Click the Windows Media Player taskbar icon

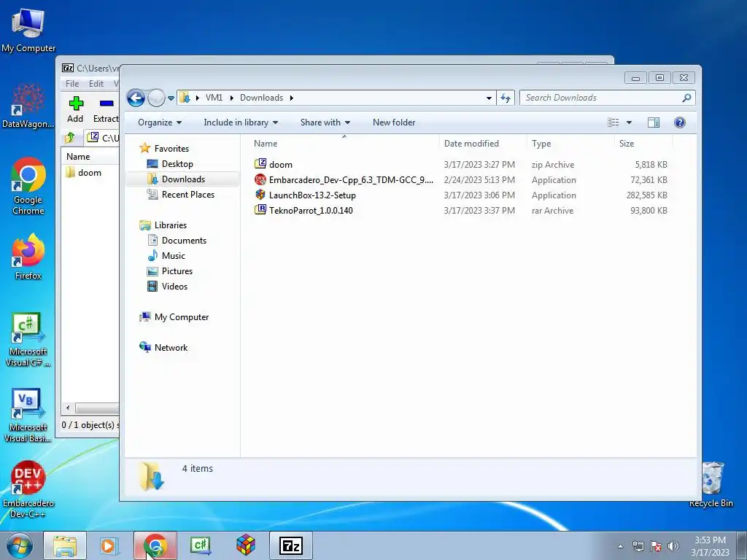point(109,545)
